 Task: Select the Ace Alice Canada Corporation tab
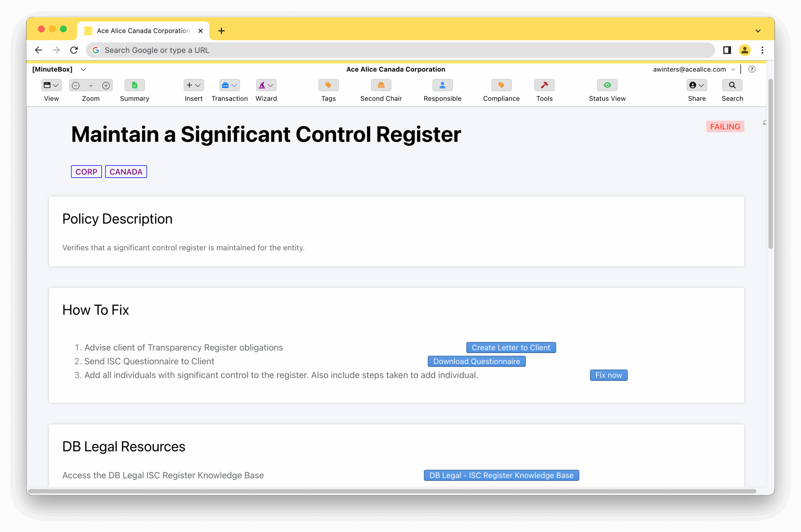pyautogui.click(x=143, y=31)
